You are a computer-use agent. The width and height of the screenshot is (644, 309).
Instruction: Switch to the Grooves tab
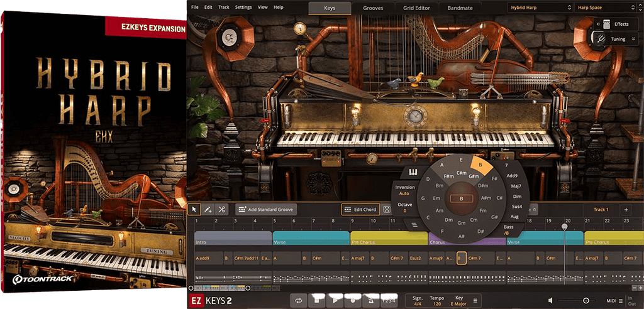(x=373, y=8)
